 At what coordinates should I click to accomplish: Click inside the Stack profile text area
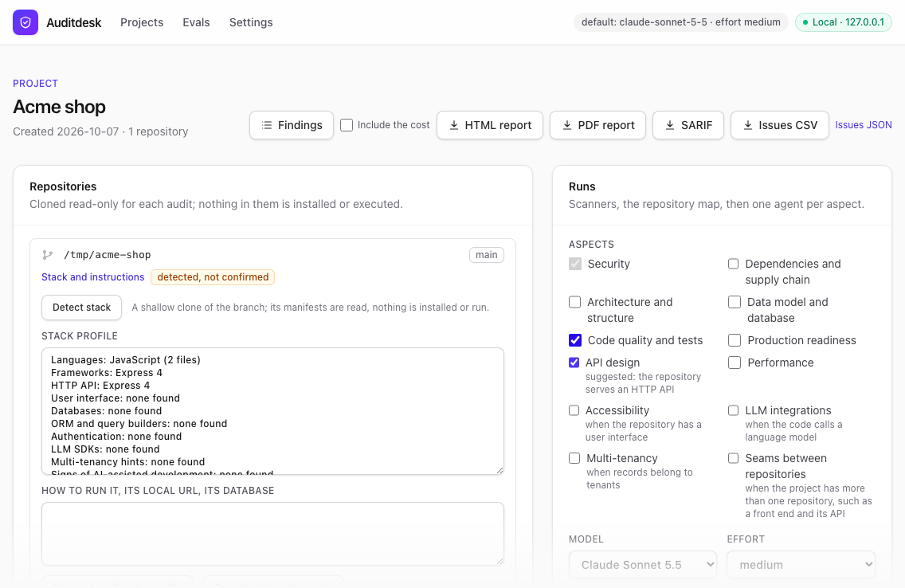[x=272, y=411]
